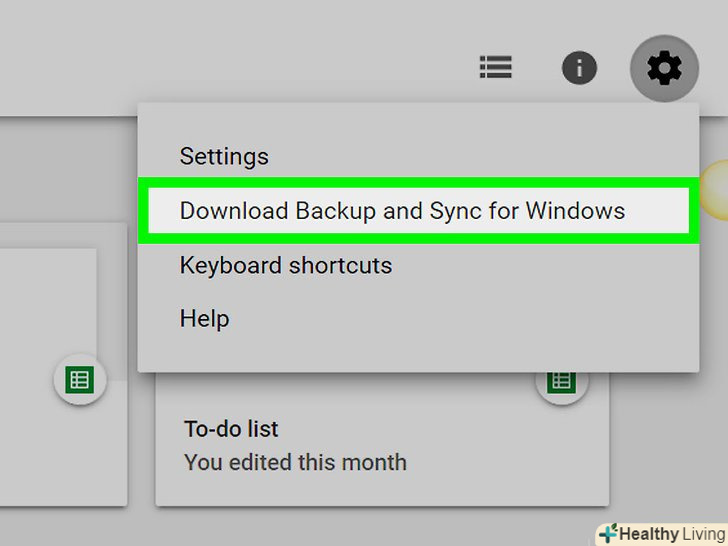Click the settings gear icon
Viewport: 728px width, 546px height.
click(x=664, y=68)
